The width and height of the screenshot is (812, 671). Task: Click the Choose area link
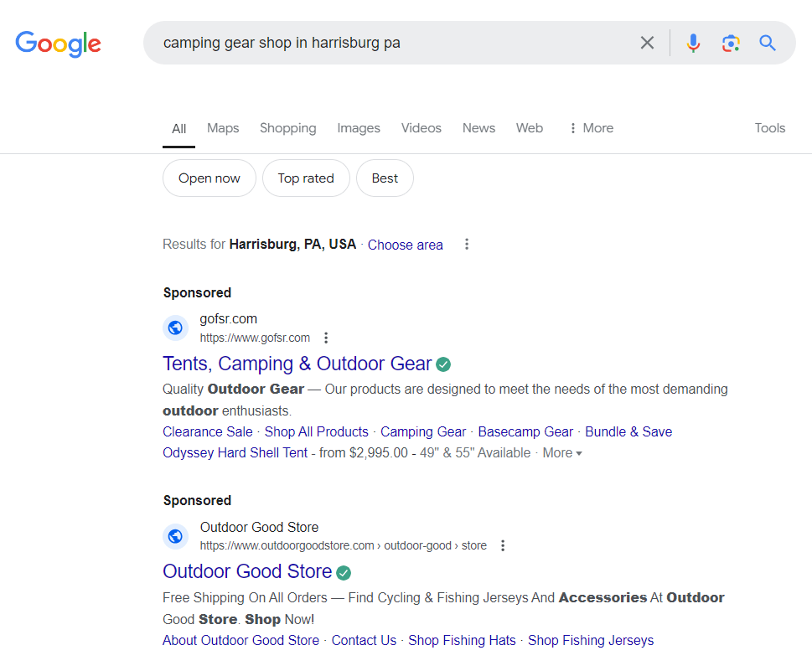point(405,245)
